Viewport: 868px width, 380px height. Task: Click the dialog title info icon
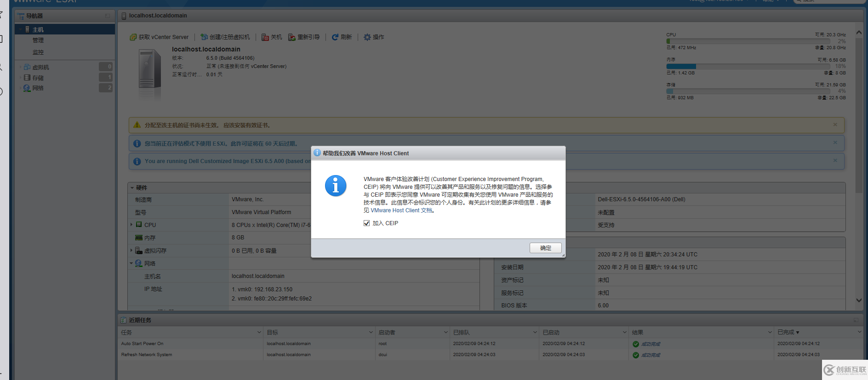[x=317, y=153]
